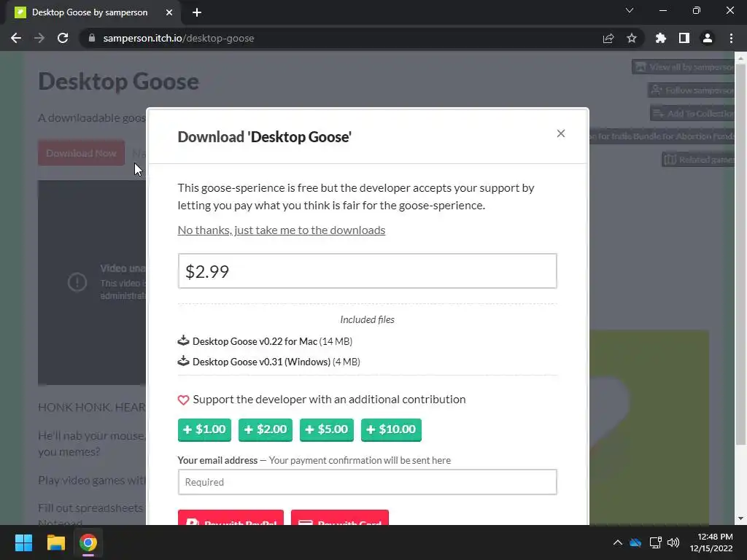Add $10.00 additional contribution
This screenshot has height=560, width=747.
[391, 429]
